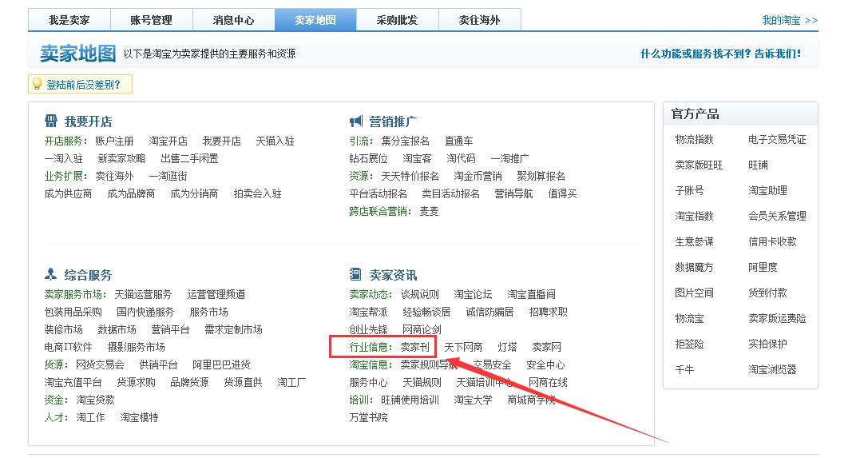Open 淘宝论坛 link
The image size is (868, 458).
click(473, 295)
